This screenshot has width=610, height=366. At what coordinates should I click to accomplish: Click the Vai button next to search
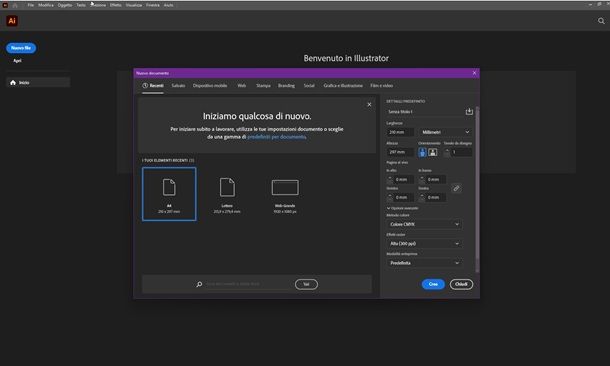point(306,284)
